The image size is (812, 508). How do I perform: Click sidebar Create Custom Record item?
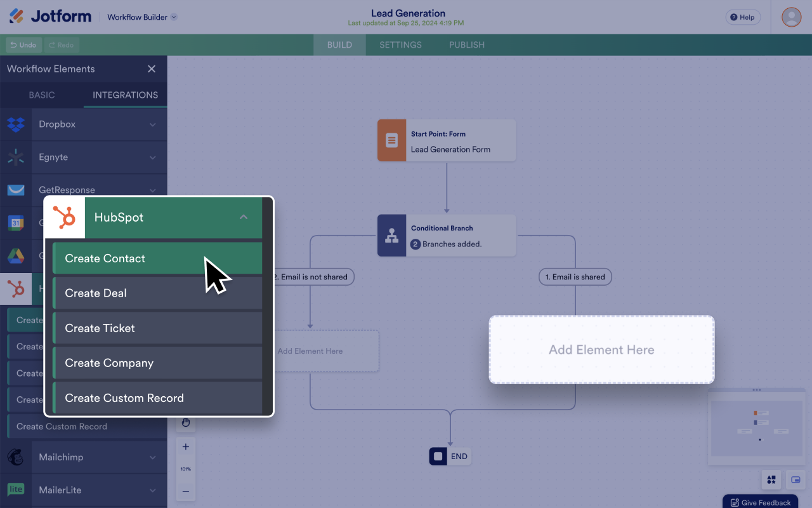pos(86,427)
